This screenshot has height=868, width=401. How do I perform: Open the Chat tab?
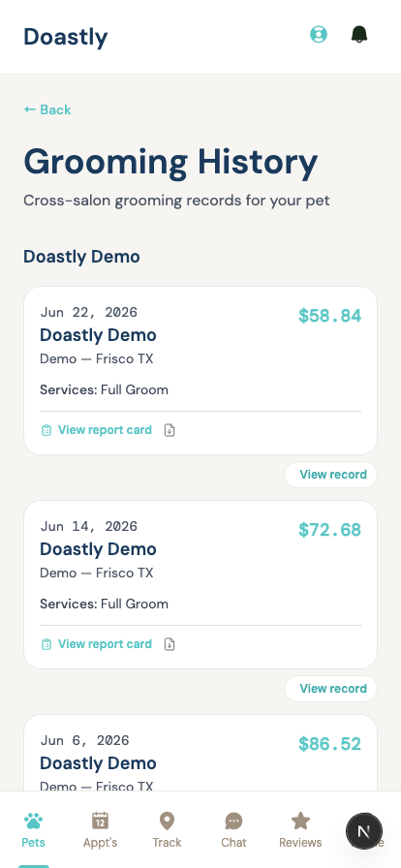[x=233, y=830]
